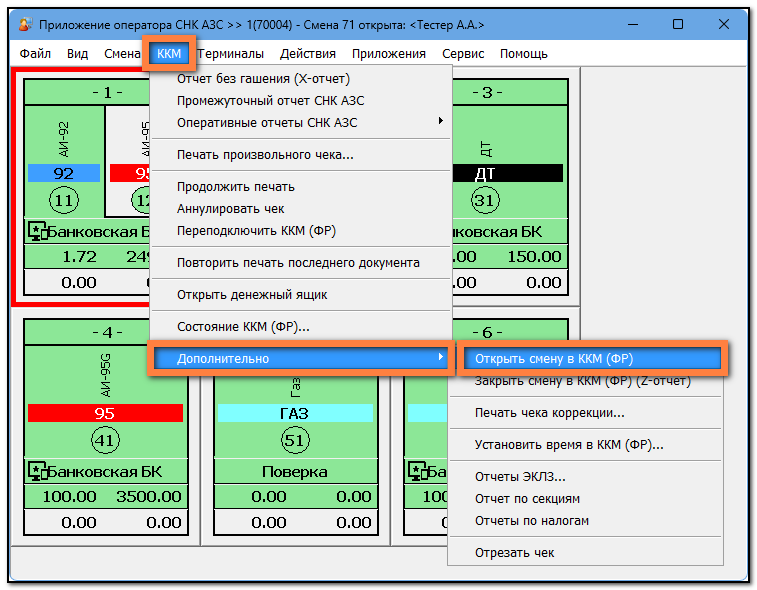Click the red 95 label on pump 4
This screenshot has width=757, height=590.
pos(105,413)
